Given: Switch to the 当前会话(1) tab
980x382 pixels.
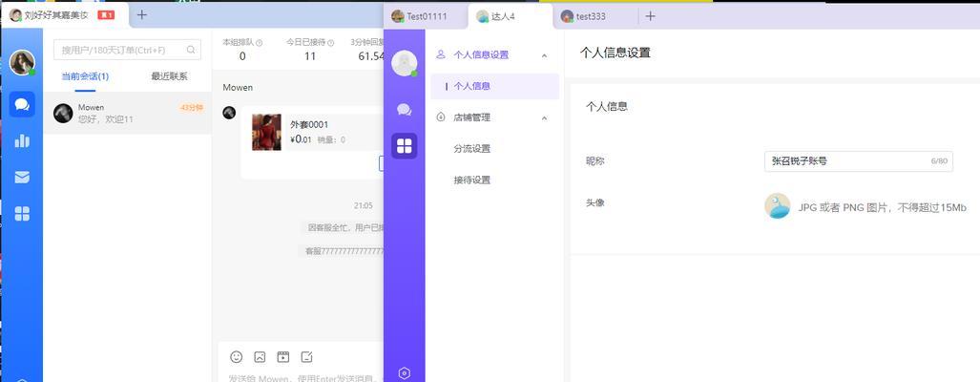Looking at the screenshot, I should pos(85,76).
